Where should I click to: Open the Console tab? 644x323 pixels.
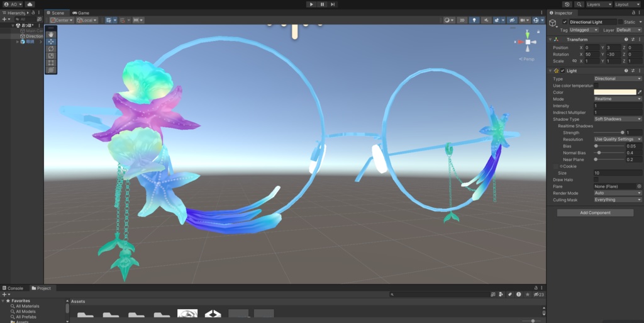[x=13, y=288]
